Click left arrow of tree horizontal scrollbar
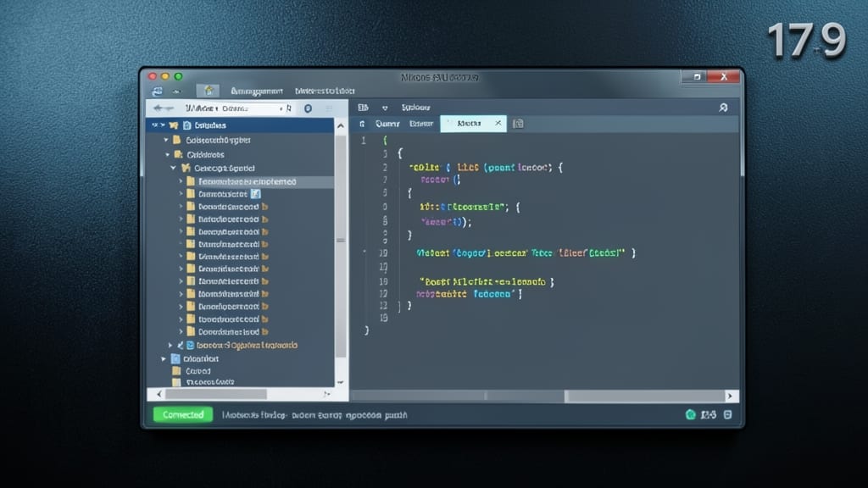This screenshot has height=488, width=868. tap(159, 394)
